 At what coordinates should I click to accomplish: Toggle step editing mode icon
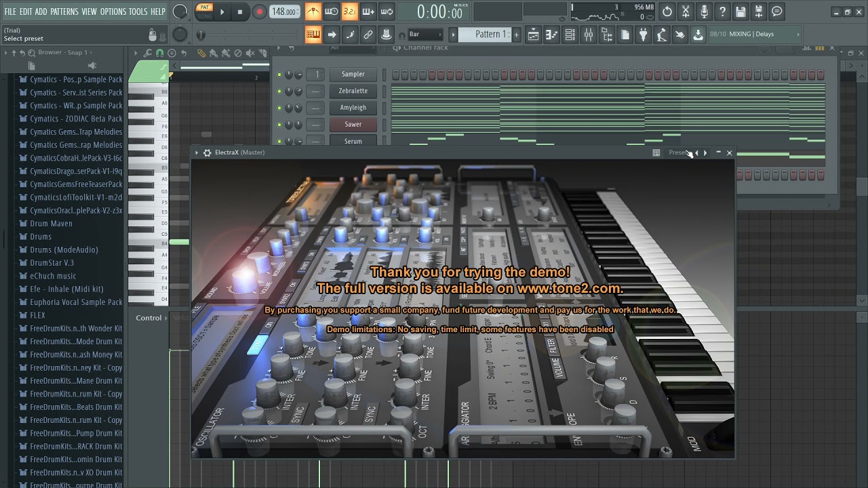coord(350,35)
